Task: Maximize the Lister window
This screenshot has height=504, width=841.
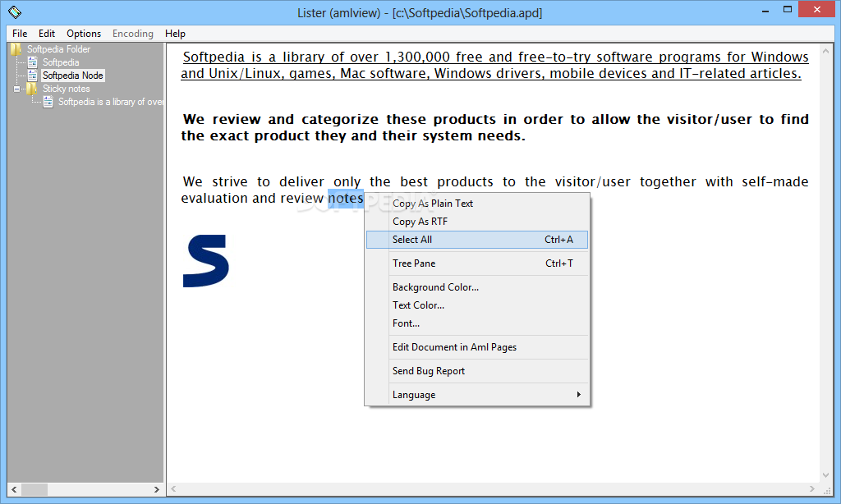Action: pyautogui.click(x=788, y=9)
